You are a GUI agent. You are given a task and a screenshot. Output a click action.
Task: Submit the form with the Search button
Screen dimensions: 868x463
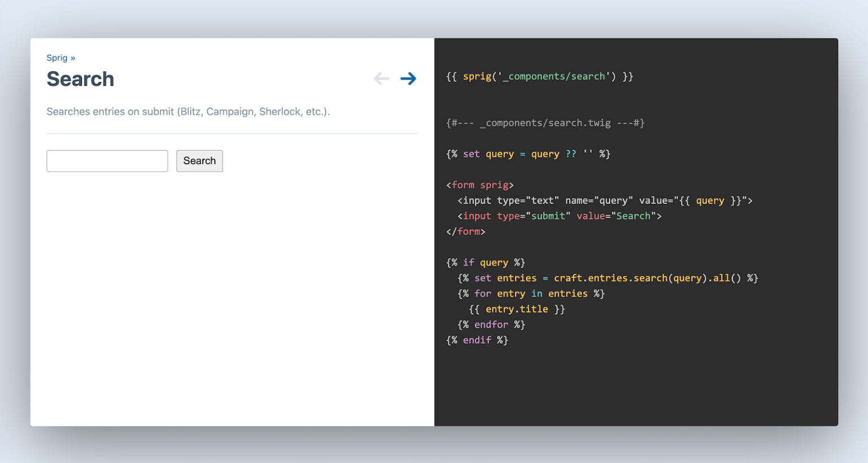pyautogui.click(x=199, y=161)
